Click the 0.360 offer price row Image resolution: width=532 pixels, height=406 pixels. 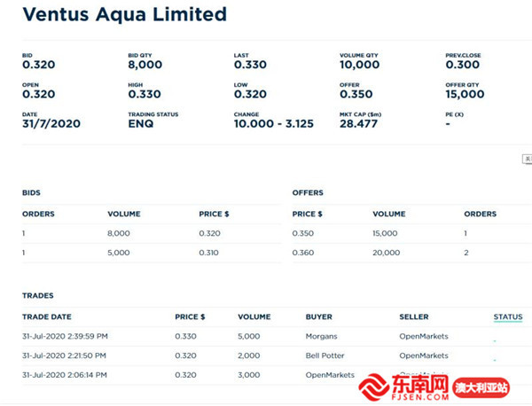[x=303, y=253]
